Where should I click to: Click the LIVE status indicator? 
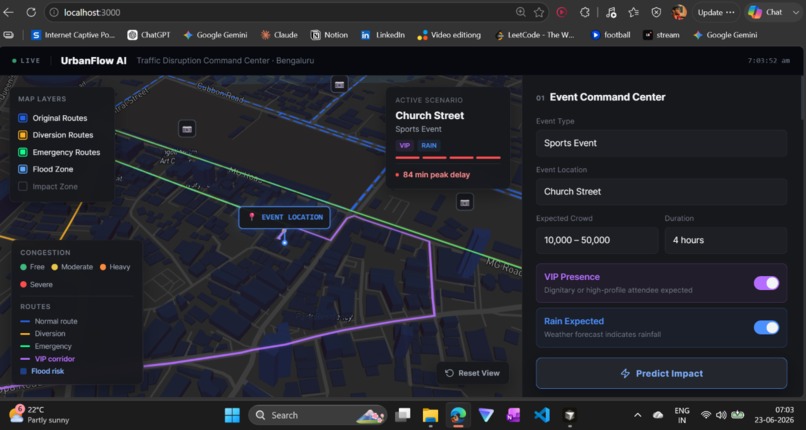tap(26, 61)
